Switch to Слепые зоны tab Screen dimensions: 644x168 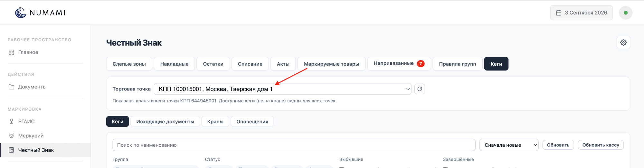[129, 64]
